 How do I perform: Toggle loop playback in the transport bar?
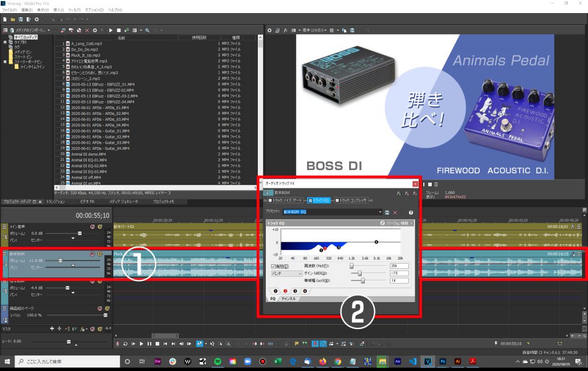[x=125, y=343]
